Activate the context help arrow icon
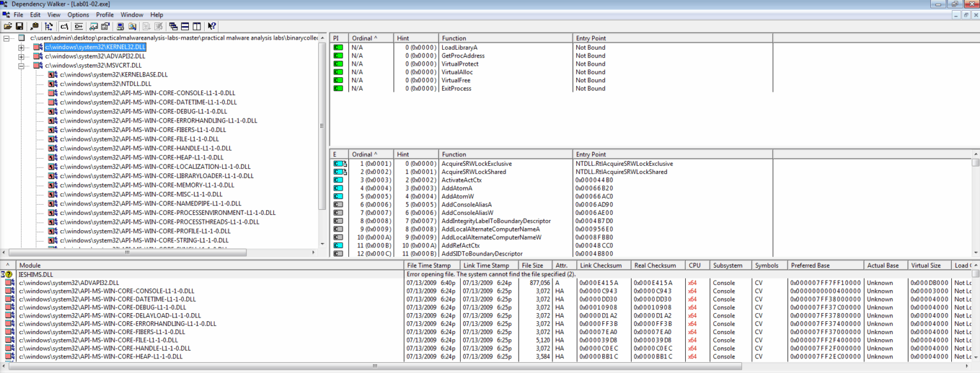The width and height of the screenshot is (980, 373). (211, 26)
